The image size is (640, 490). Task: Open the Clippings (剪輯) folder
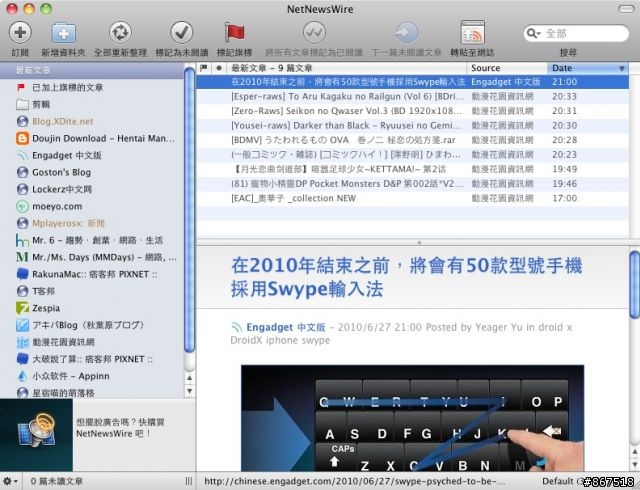[41, 105]
